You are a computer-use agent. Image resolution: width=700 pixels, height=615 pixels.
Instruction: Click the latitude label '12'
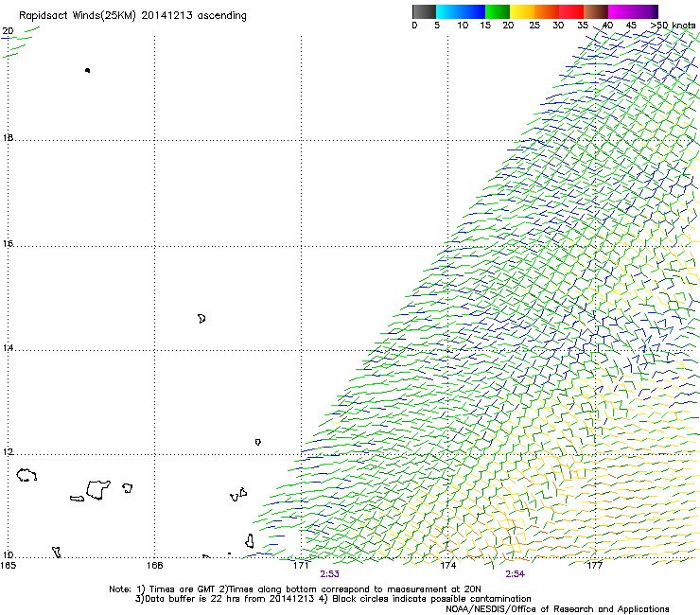point(8,452)
